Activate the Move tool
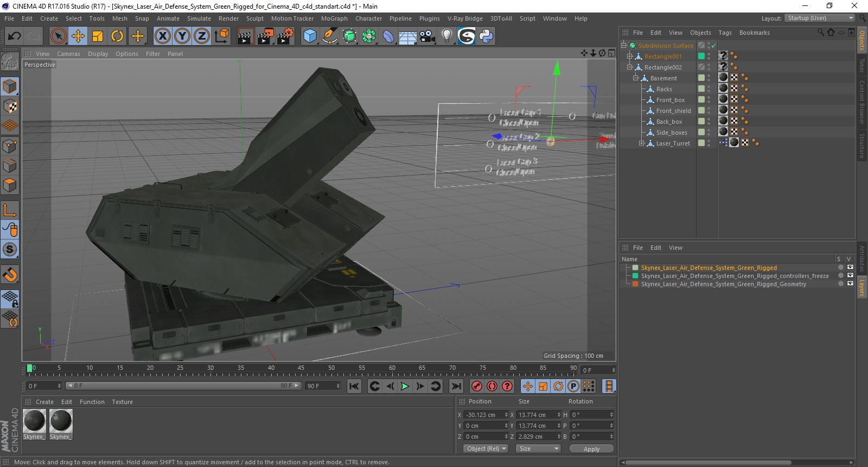This screenshot has height=467, width=868. [x=78, y=36]
